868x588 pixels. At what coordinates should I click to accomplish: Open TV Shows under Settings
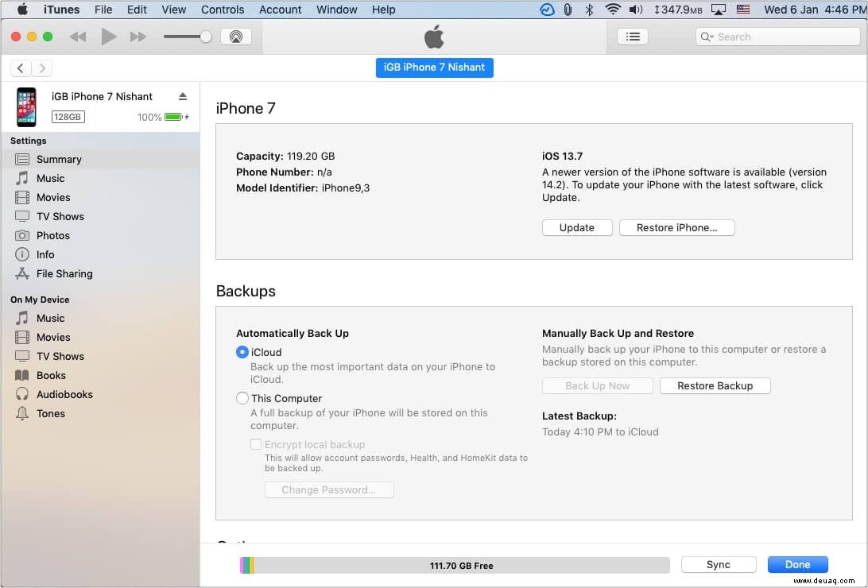pyautogui.click(x=100, y=216)
